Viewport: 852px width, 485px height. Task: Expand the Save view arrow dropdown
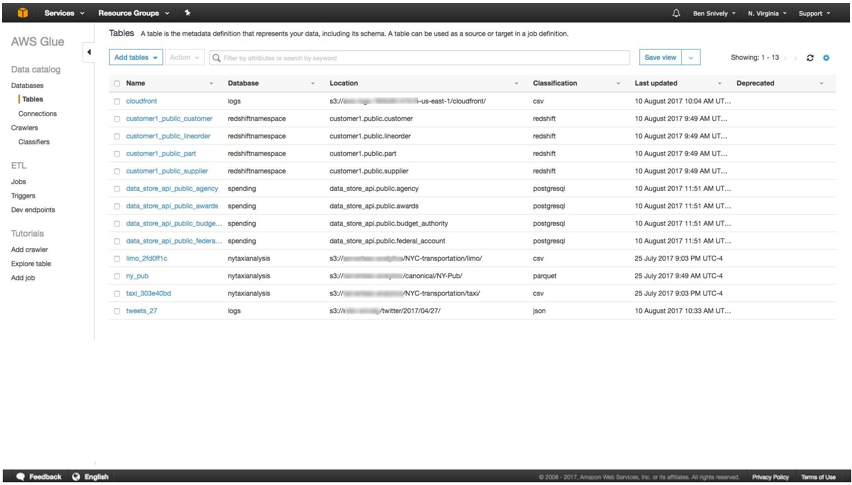691,58
